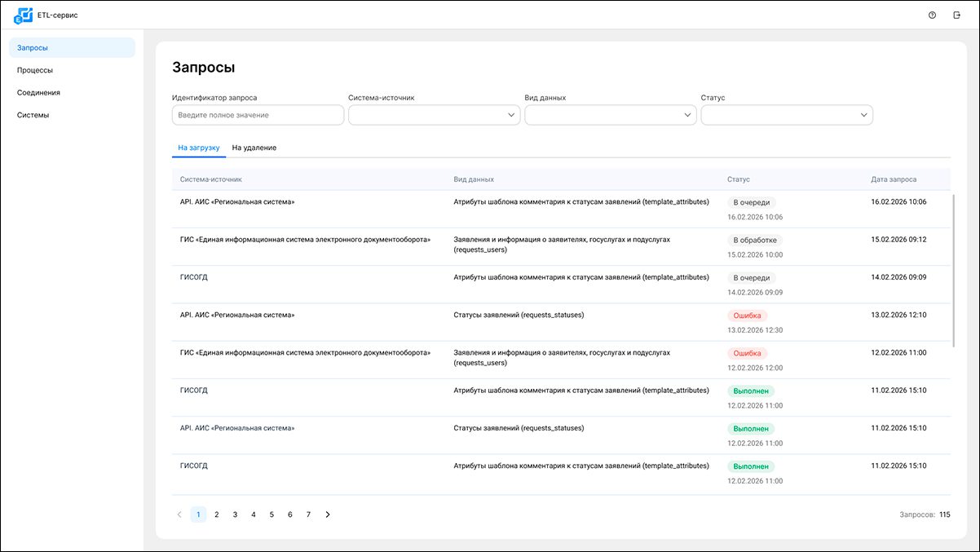Click the logout icon in header
This screenshot has width=980, height=552.
[x=956, y=15]
